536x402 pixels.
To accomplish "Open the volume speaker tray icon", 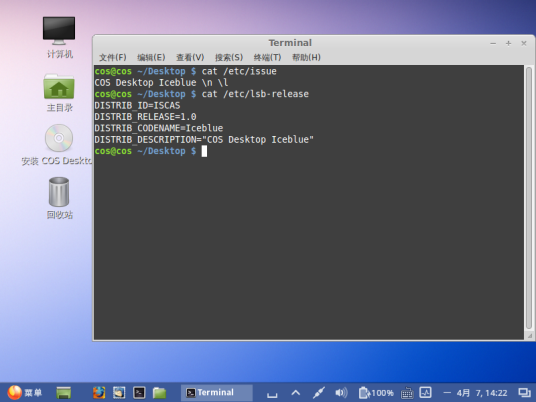I will [x=341, y=392].
